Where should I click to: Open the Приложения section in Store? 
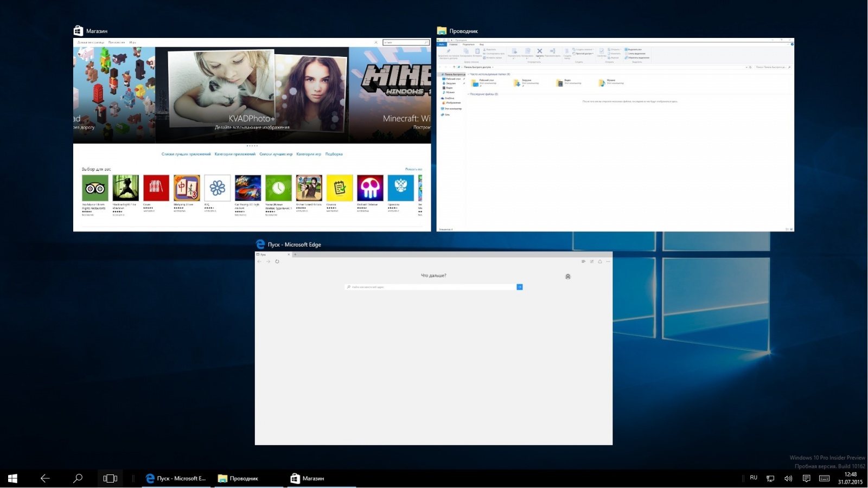click(116, 42)
